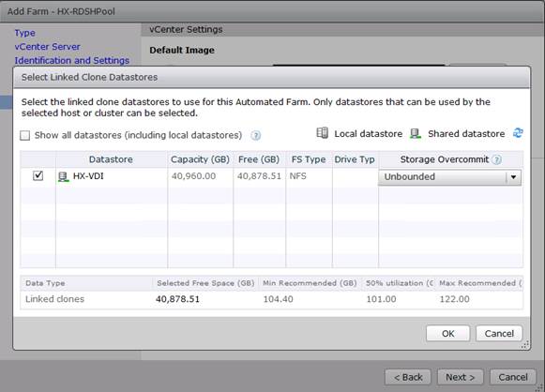Screen dimensions: 545x392
Task: Click dialog resize grip beside Cancel
Action: (525, 345)
